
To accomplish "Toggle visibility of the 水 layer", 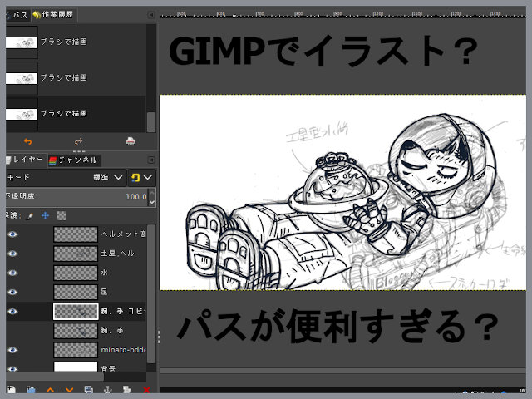I will point(12,273).
